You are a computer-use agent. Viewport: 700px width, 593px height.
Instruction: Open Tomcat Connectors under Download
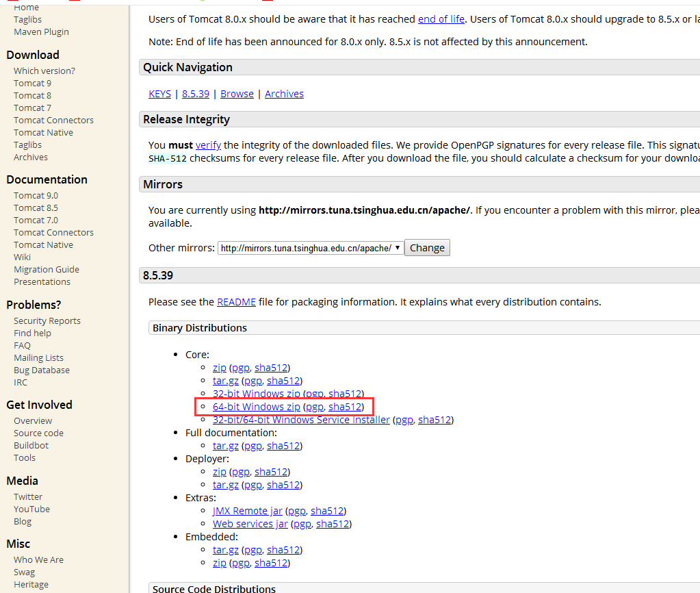(53, 121)
